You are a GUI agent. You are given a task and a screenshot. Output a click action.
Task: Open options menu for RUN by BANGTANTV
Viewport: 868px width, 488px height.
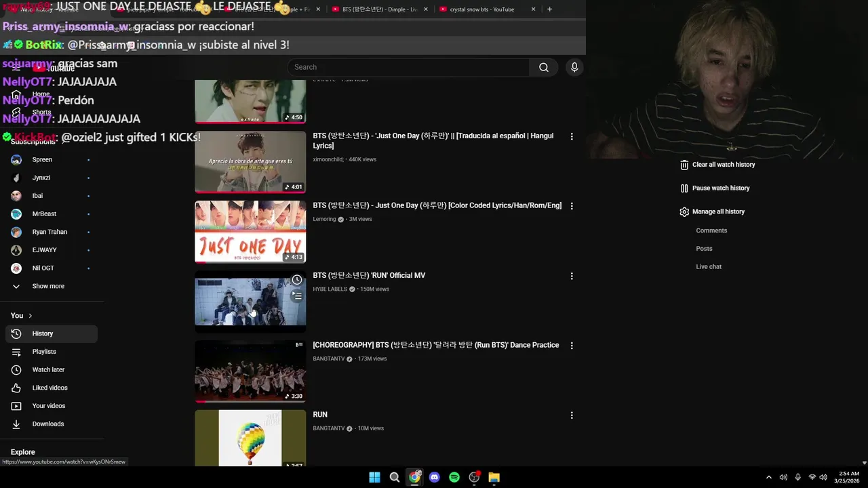tap(572, 415)
